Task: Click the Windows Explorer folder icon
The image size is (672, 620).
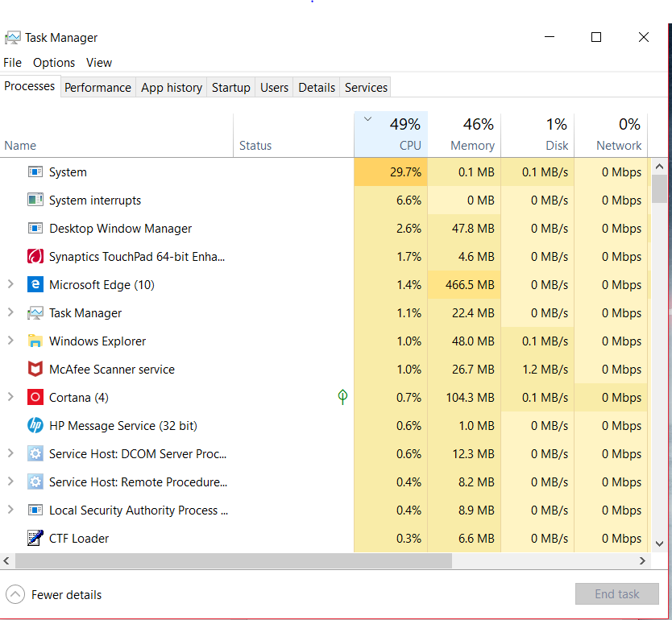Action: [35, 341]
